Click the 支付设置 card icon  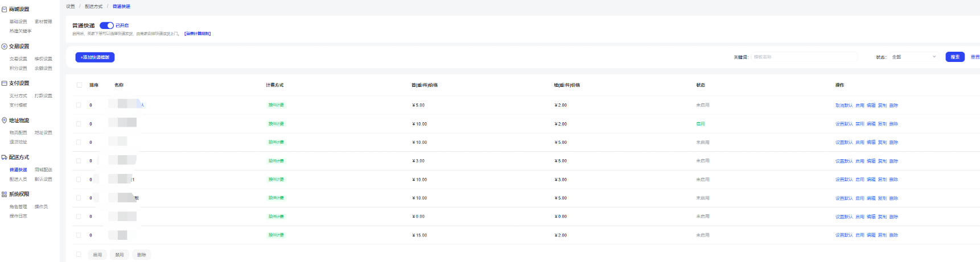tap(5, 84)
